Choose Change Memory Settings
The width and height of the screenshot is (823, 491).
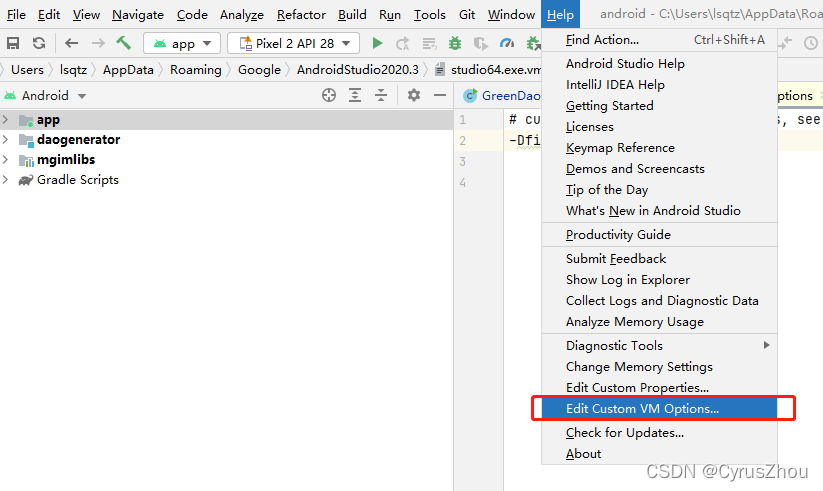coord(659,367)
